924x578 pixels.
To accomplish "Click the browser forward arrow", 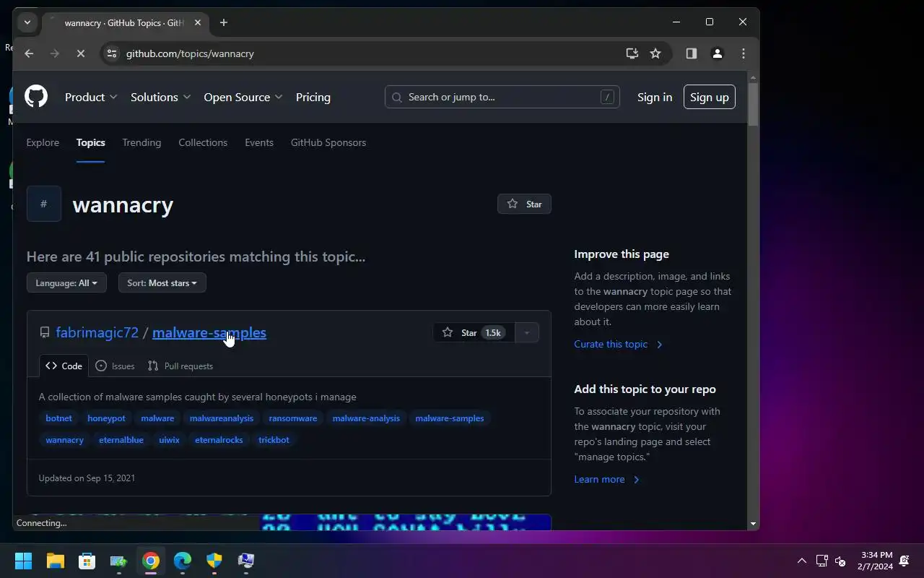I will tap(55, 53).
